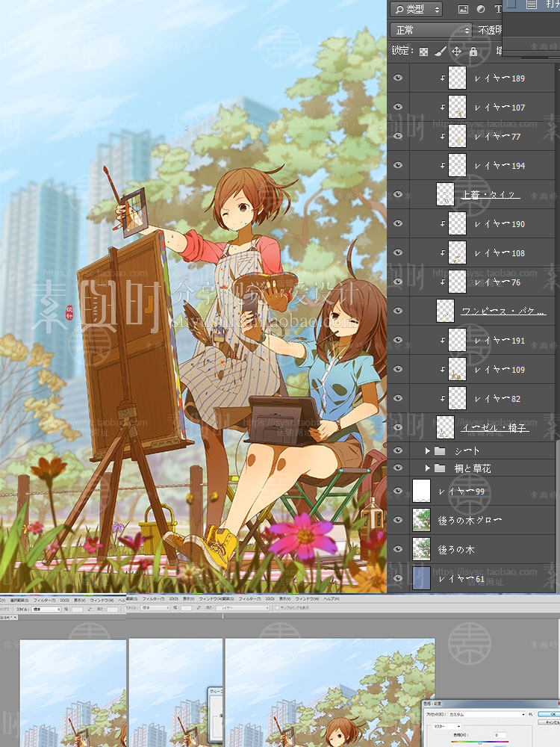Hide the レイヤー189 layer
This screenshot has height=747, width=560.
point(398,78)
